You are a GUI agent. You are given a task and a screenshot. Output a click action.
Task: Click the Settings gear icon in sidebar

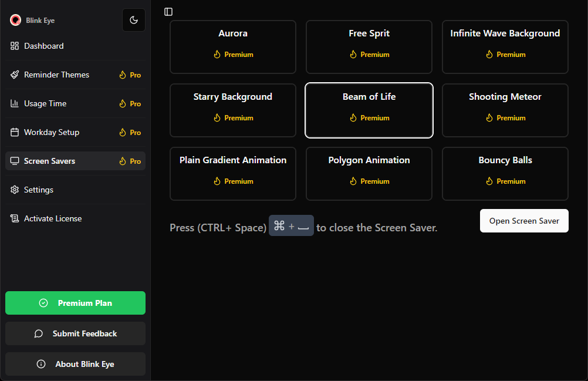pos(15,190)
